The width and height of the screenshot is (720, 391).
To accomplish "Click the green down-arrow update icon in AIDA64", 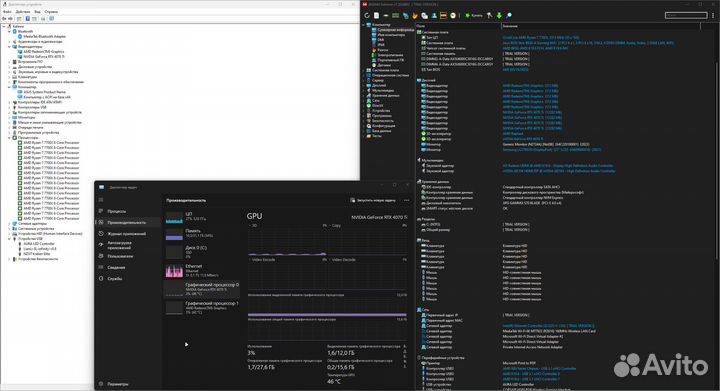I will (x=499, y=16).
